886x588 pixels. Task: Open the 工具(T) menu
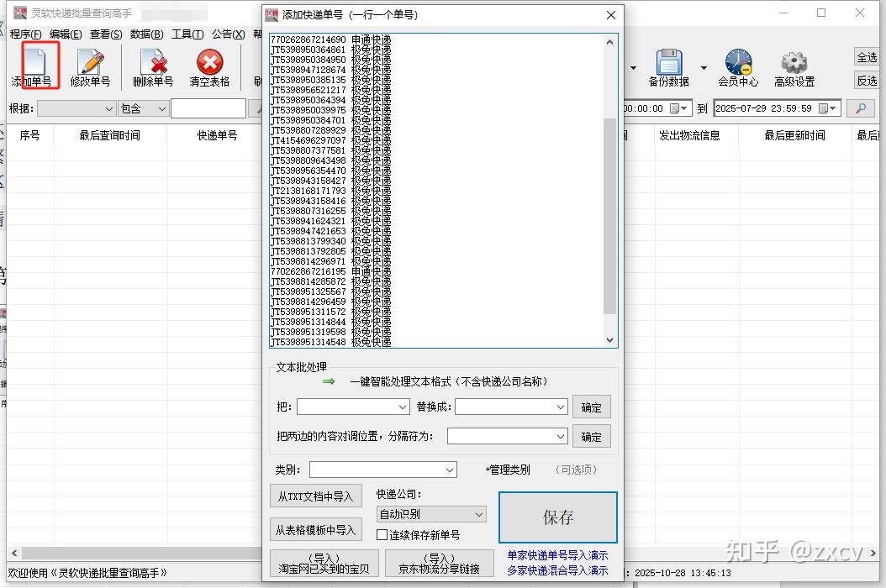[x=187, y=34]
